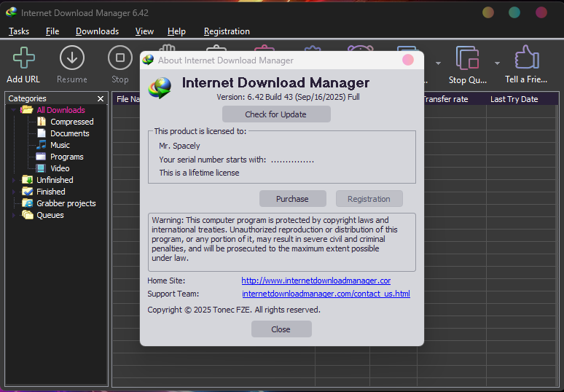The image size is (564, 392).
Task: Click the Last Try Date column header
Action: click(x=514, y=99)
